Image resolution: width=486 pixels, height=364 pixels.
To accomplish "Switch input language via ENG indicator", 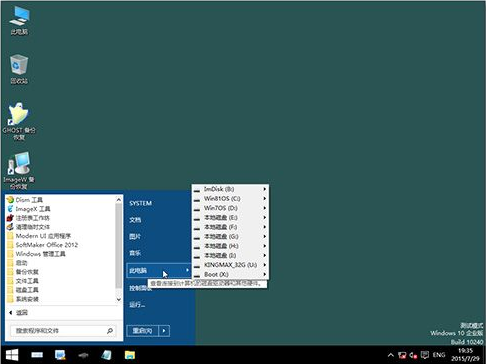I will pos(439,355).
